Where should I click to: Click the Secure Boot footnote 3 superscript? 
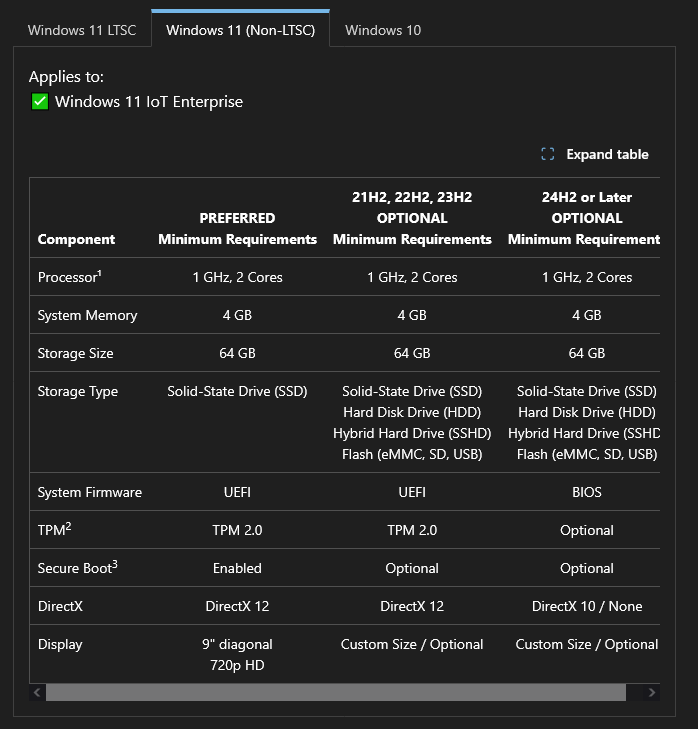115,564
